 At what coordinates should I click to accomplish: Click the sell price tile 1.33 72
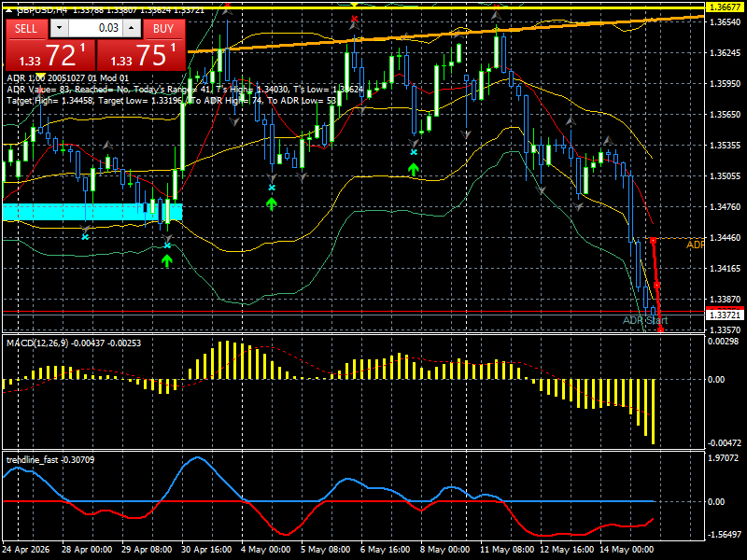(50, 55)
